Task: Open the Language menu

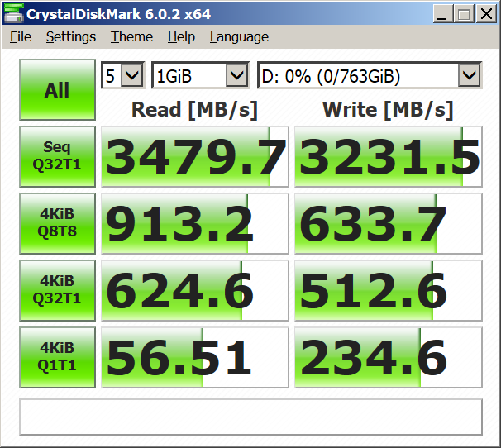Action: point(239,37)
